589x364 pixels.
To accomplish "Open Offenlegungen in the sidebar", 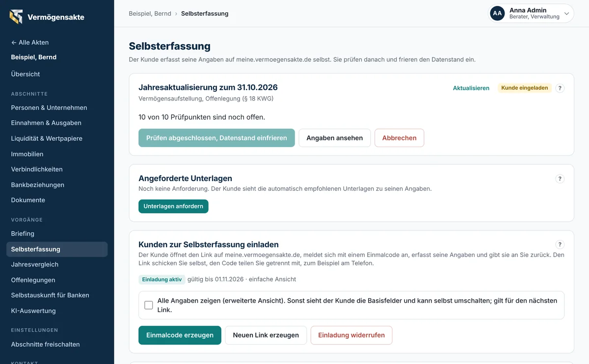I will [x=33, y=280].
